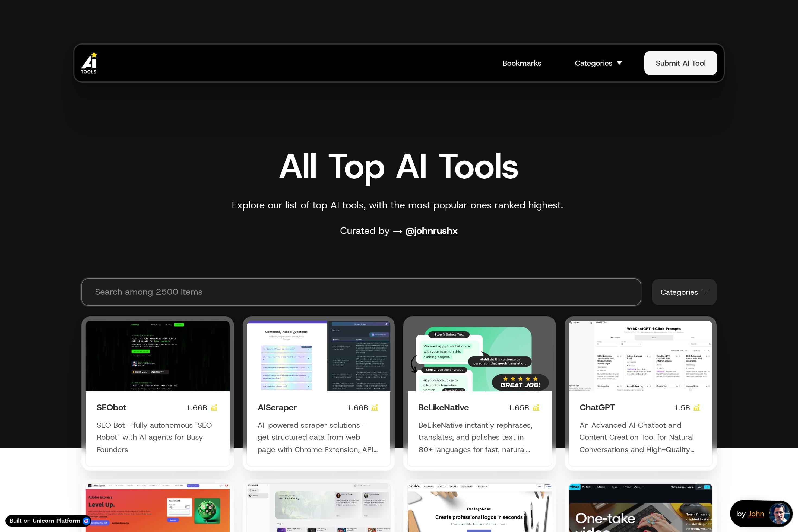798x532 pixels.
Task: Click the 1.66B visits value on SEObot card
Action: [x=197, y=408]
